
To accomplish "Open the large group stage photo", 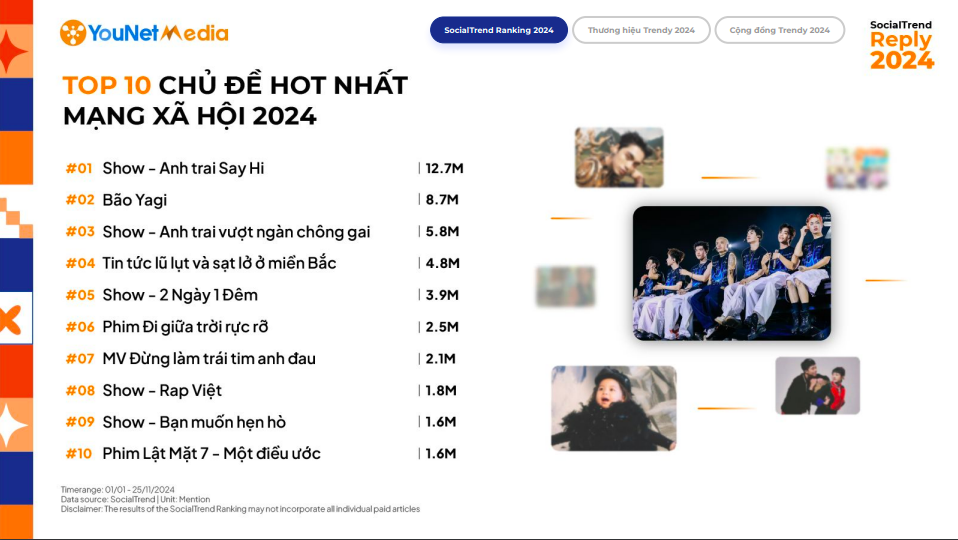I will 731,273.
